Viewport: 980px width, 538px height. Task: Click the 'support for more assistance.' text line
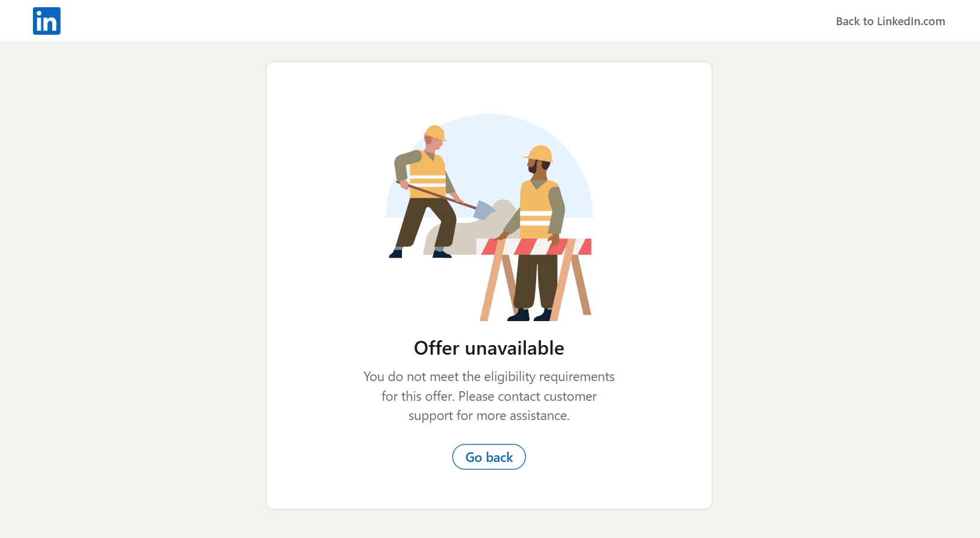point(489,416)
